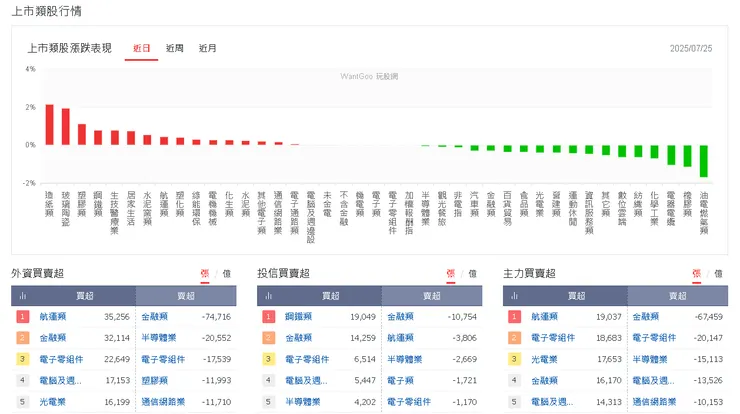Open 塑膠類 link with -11,993 in 外資賣超
The height and width of the screenshot is (414, 740).
155,380
